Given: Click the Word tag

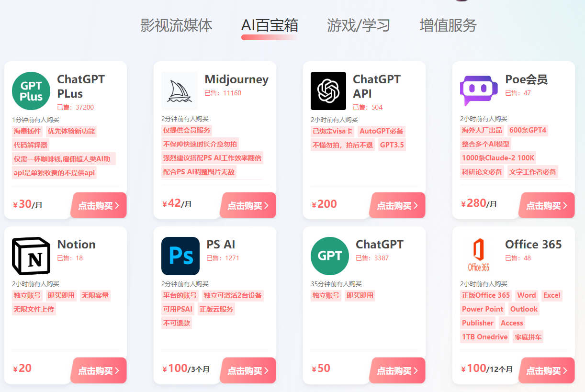Looking at the screenshot, I should click(527, 295).
